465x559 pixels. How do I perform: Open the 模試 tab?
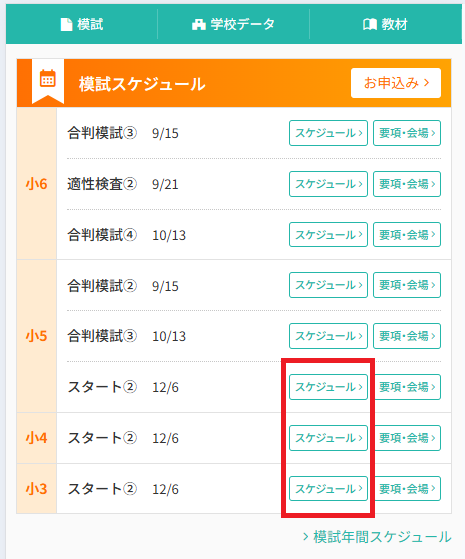point(82,25)
